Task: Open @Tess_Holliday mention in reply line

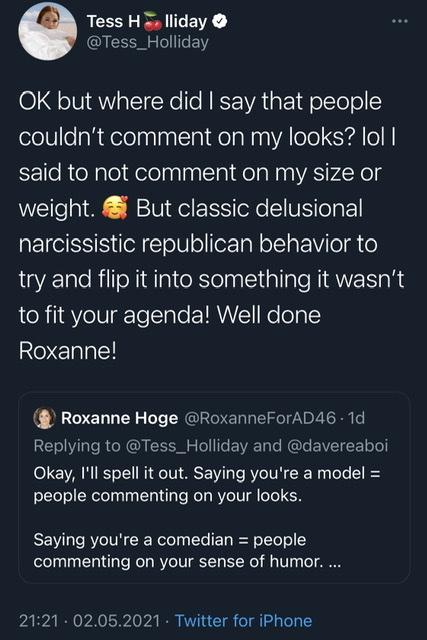Action: coord(187,446)
